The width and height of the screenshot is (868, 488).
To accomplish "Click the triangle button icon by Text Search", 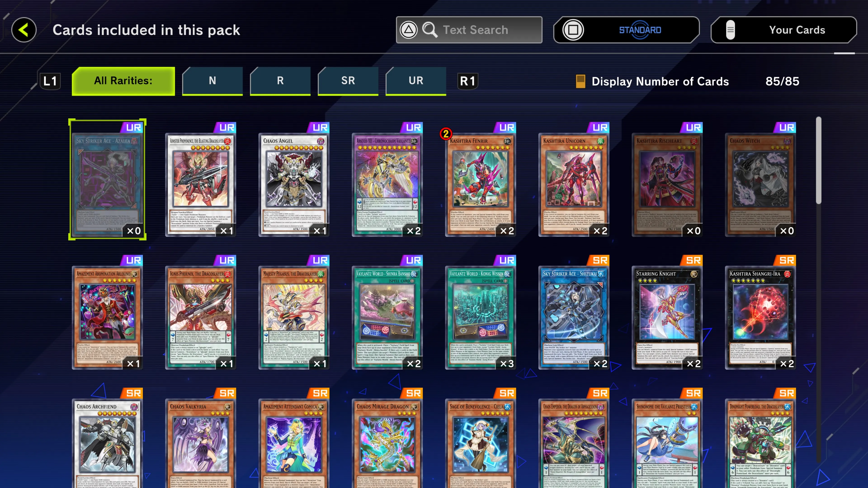I will [x=408, y=30].
